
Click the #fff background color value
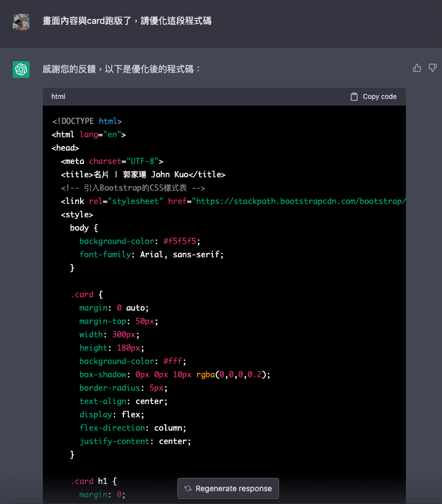click(175, 361)
